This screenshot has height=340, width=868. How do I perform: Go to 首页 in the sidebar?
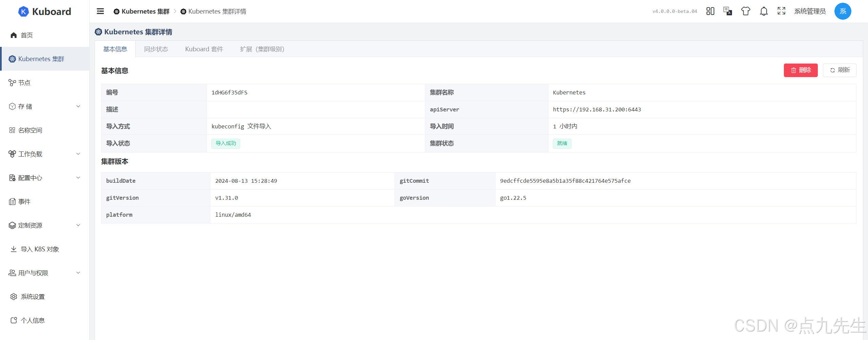(x=45, y=35)
